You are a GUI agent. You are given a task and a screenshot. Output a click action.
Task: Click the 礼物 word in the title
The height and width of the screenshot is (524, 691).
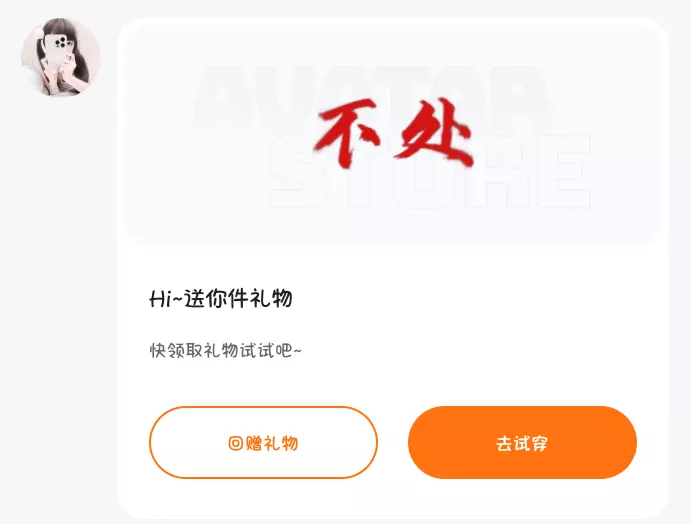pos(271,298)
